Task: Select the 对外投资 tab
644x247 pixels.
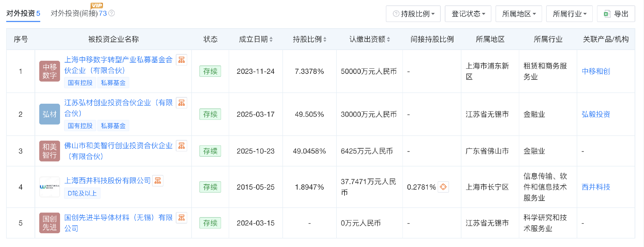Action: click(23, 13)
